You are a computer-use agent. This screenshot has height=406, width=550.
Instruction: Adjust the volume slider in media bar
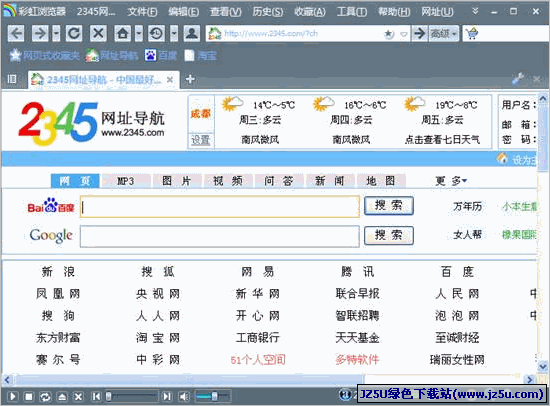[212, 397]
